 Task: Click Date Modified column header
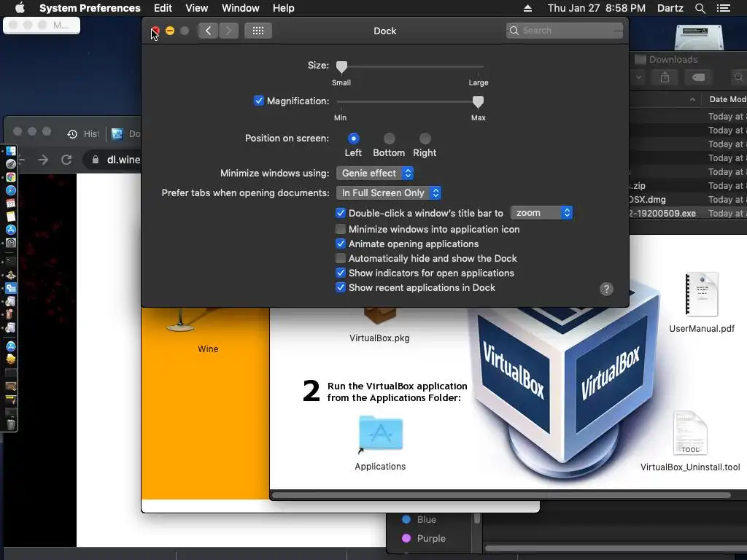click(727, 99)
